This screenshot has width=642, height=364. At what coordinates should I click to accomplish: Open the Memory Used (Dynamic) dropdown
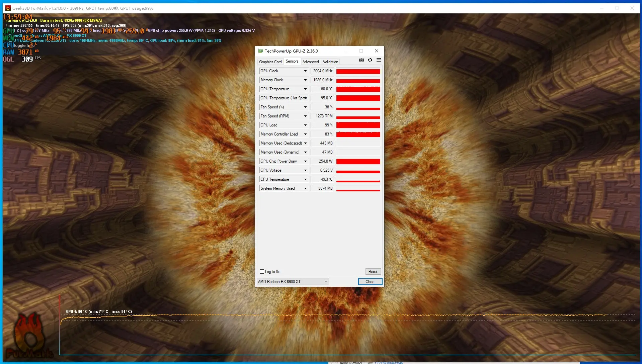click(x=305, y=152)
